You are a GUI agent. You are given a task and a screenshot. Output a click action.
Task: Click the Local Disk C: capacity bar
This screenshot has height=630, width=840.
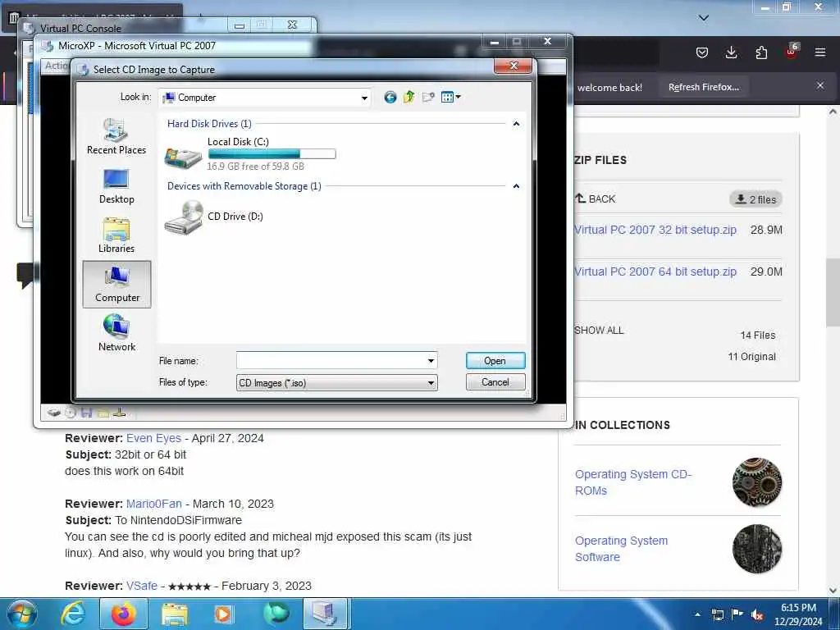tap(272, 154)
